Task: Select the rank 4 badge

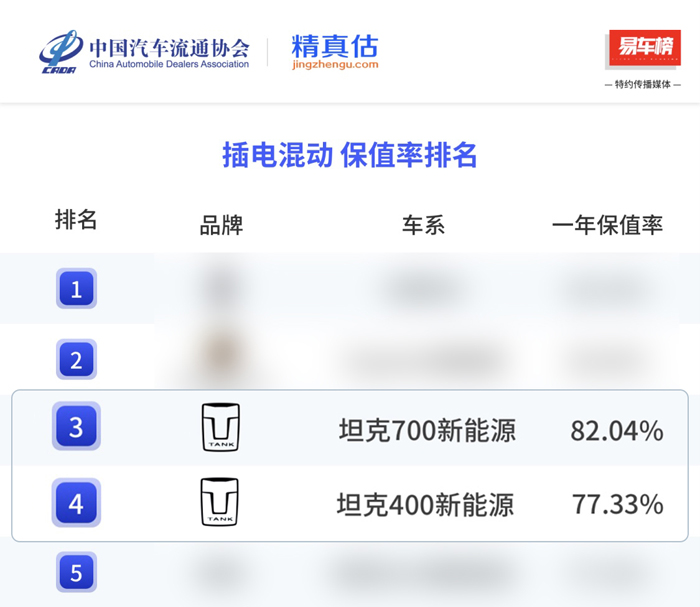Action: (x=76, y=503)
